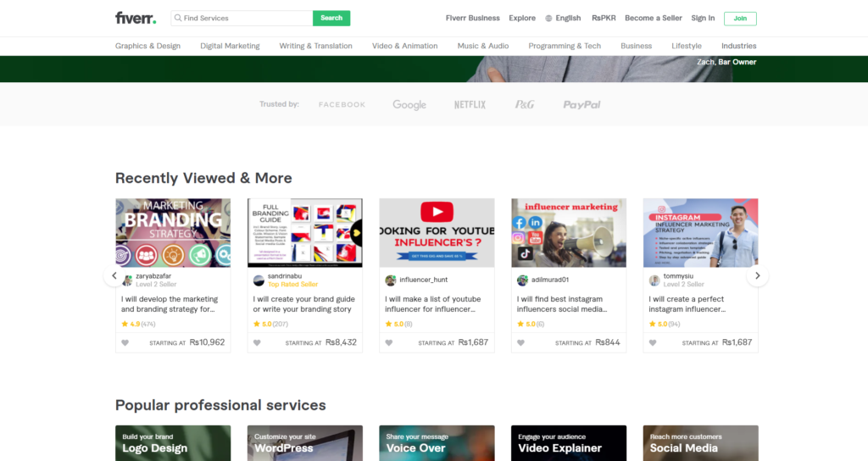Click seller name influencer_hunt
Viewport: 868px width, 461px height.
pyautogui.click(x=424, y=280)
